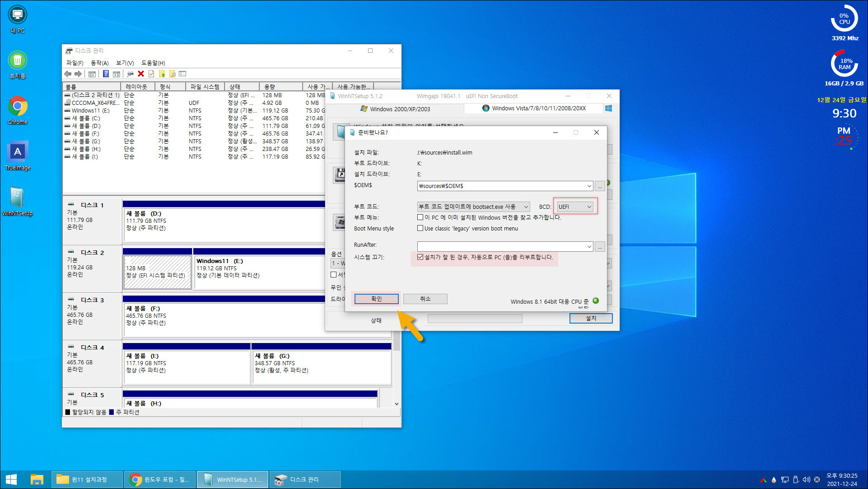Viewport: 868px width, 489px height.
Task: Click the list settings toolbar icon
Action: pyautogui.click(x=182, y=74)
